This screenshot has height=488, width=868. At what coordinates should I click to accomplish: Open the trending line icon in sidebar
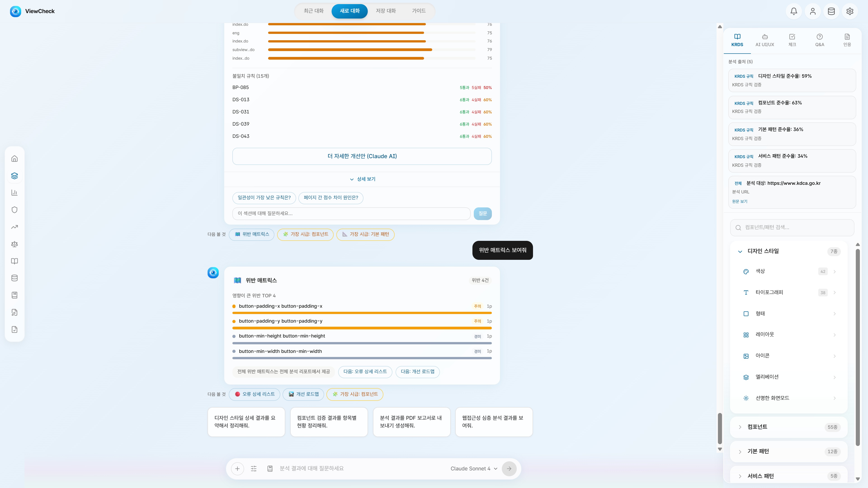14,227
